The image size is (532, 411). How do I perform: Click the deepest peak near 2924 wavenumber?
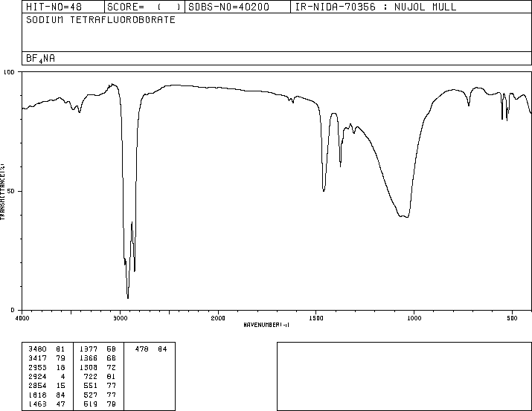coord(128,297)
